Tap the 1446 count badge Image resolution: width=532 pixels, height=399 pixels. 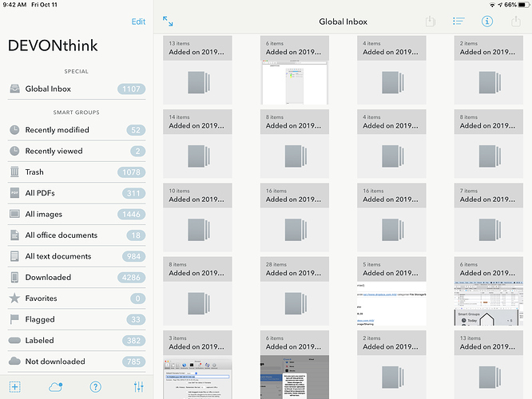point(131,214)
